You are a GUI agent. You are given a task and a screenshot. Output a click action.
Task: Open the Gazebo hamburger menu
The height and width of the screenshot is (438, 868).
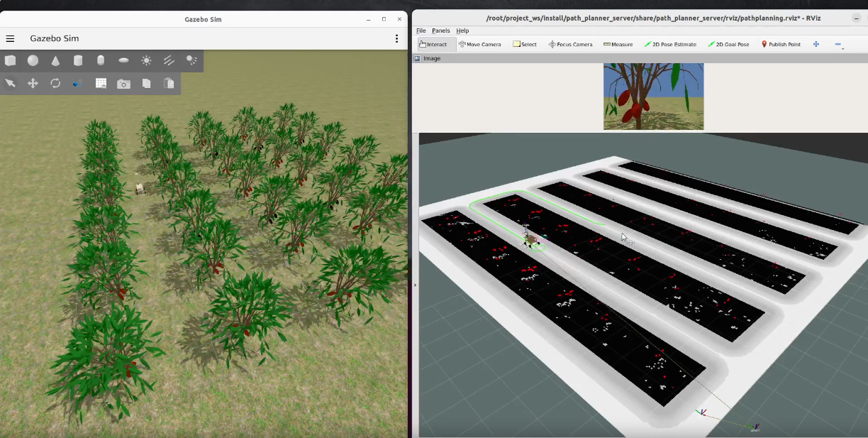11,38
